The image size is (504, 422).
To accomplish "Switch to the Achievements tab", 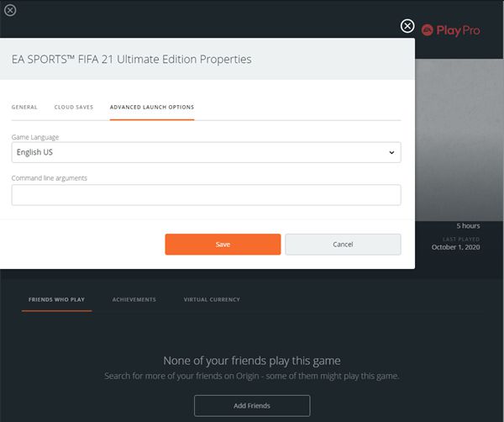I will pyautogui.click(x=134, y=299).
